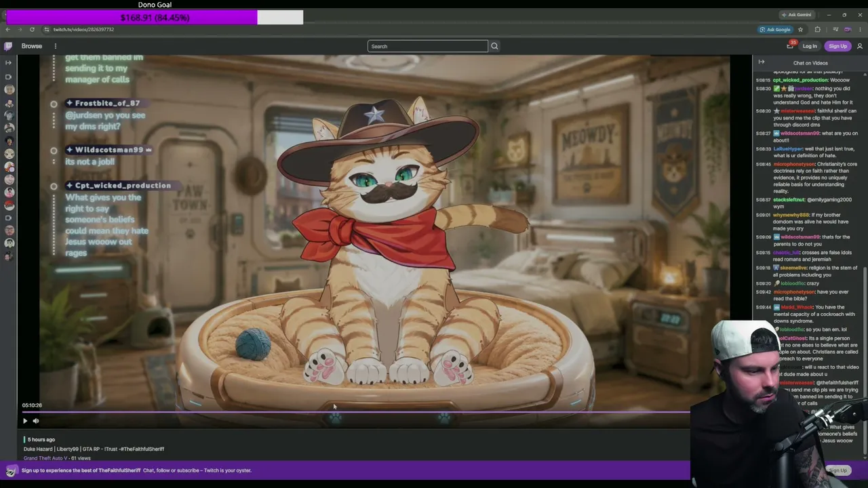868x488 pixels.
Task: Click the 'Chat on Videos' header
Action: pos(810,63)
